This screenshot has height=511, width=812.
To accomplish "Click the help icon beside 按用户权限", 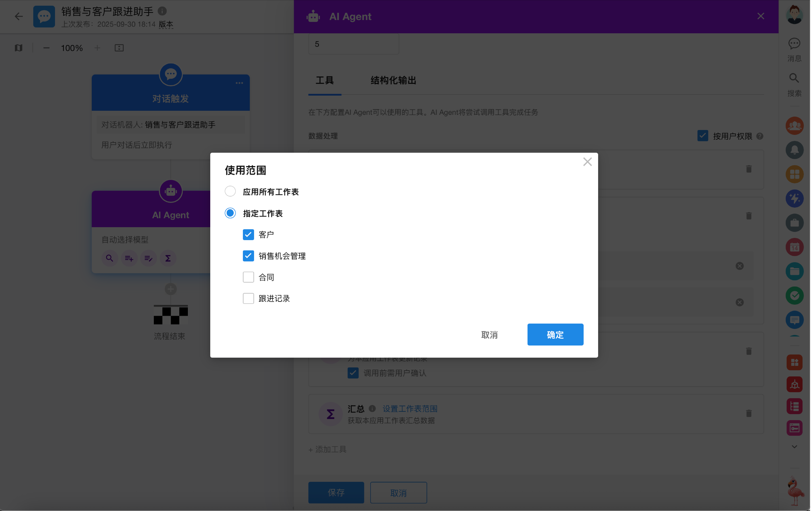I will tap(760, 136).
